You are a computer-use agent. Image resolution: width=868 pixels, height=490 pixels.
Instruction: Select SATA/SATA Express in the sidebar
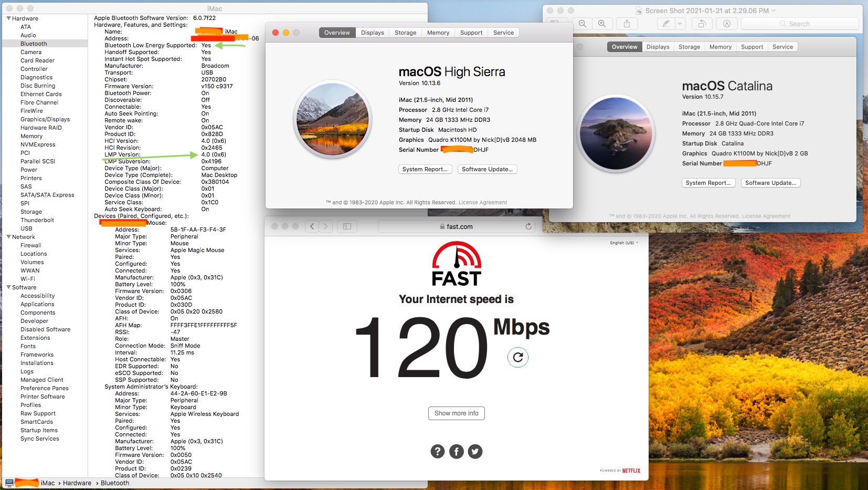coord(47,195)
